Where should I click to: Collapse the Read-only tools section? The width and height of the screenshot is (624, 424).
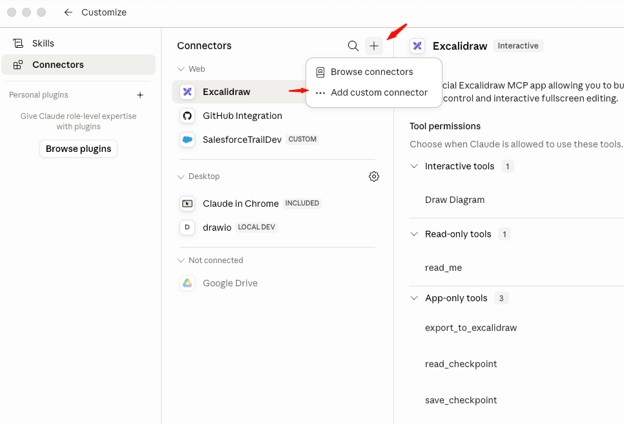pos(414,234)
